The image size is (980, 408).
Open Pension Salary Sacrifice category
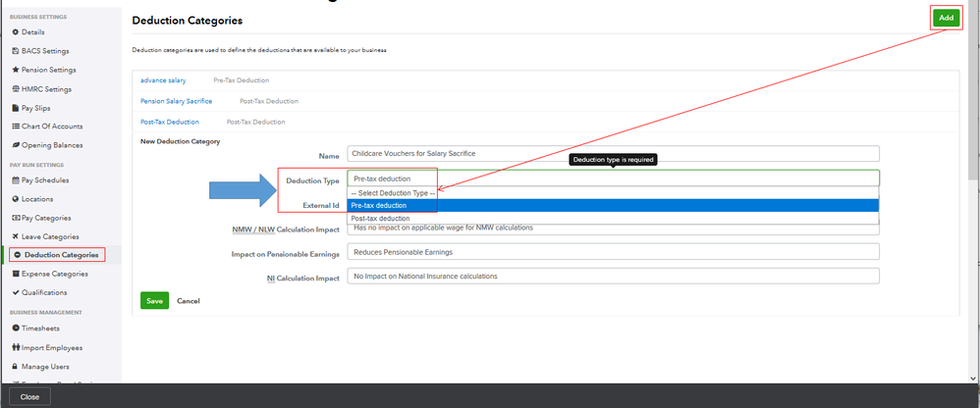(x=176, y=101)
